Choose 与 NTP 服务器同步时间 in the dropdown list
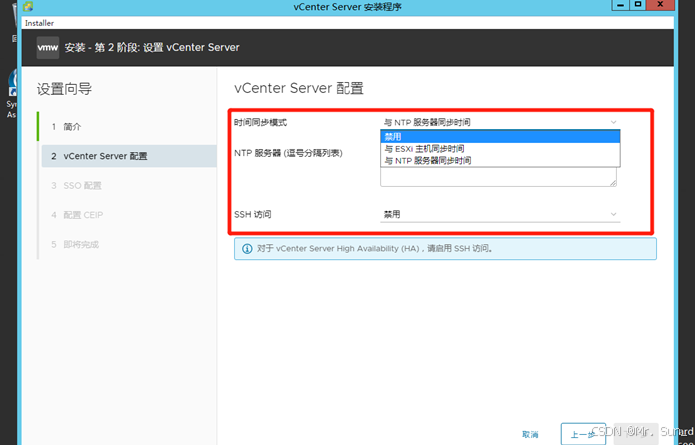Viewport: 695px width, 445px height. pos(500,160)
